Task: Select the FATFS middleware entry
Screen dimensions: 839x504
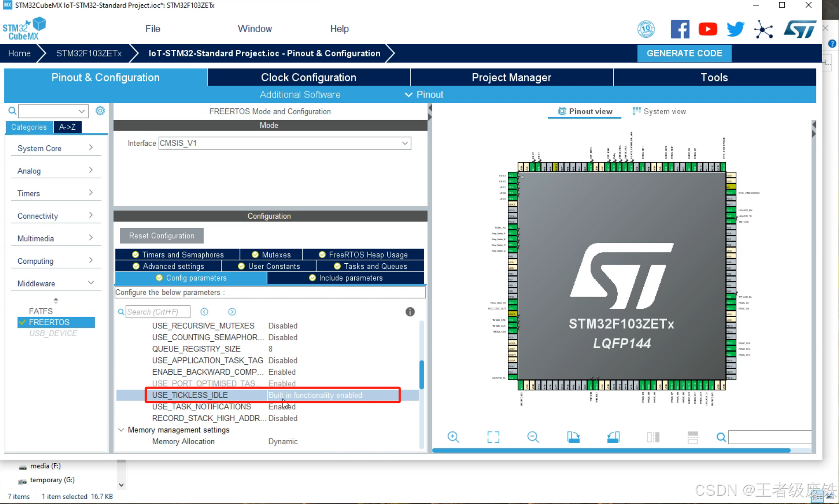Action: [40, 311]
